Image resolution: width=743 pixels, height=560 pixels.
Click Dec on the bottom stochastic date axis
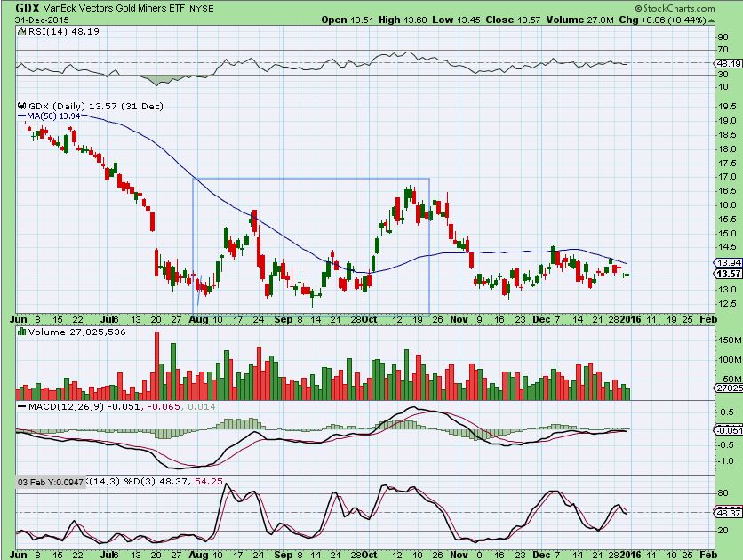[x=541, y=555]
